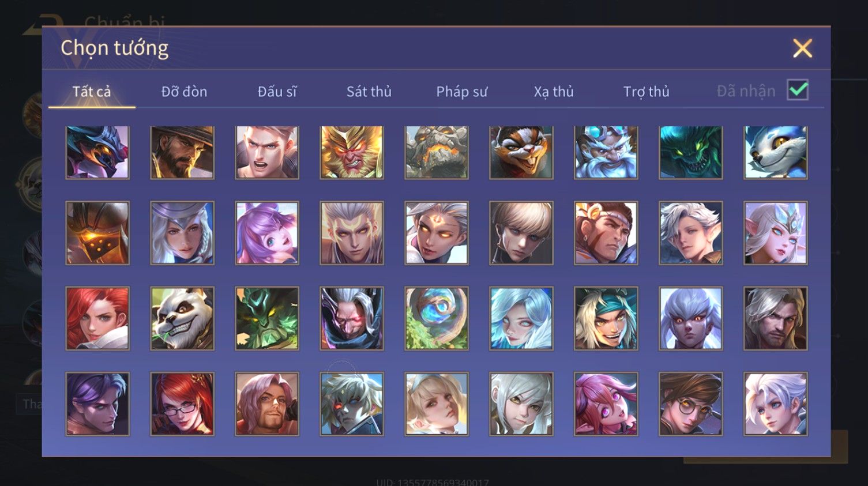Switch to the Trợ thủ tab
Viewport: 868px width, 486px height.
coord(647,91)
